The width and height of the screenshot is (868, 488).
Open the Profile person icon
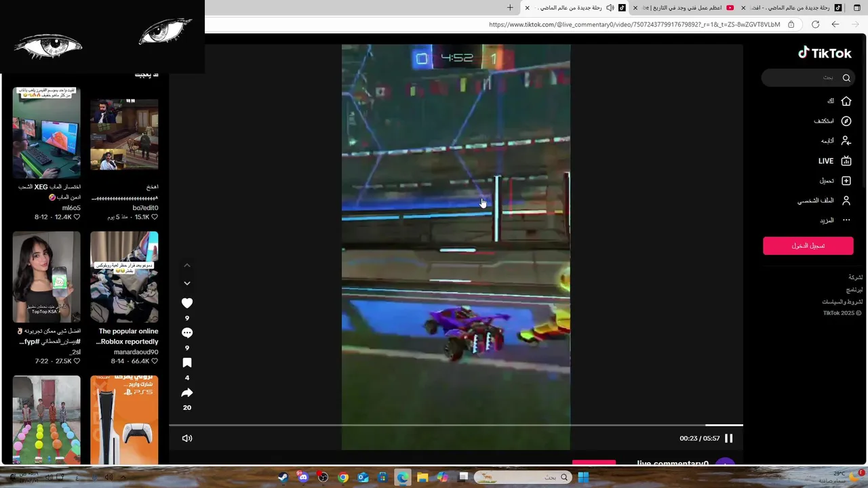pos(846,201)
